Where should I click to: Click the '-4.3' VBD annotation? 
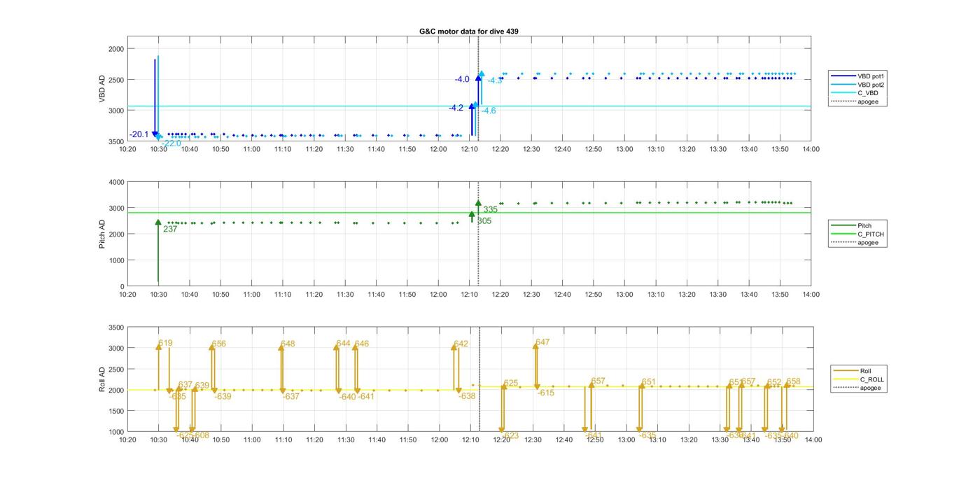pyautogui.click(x=495, y=80)
